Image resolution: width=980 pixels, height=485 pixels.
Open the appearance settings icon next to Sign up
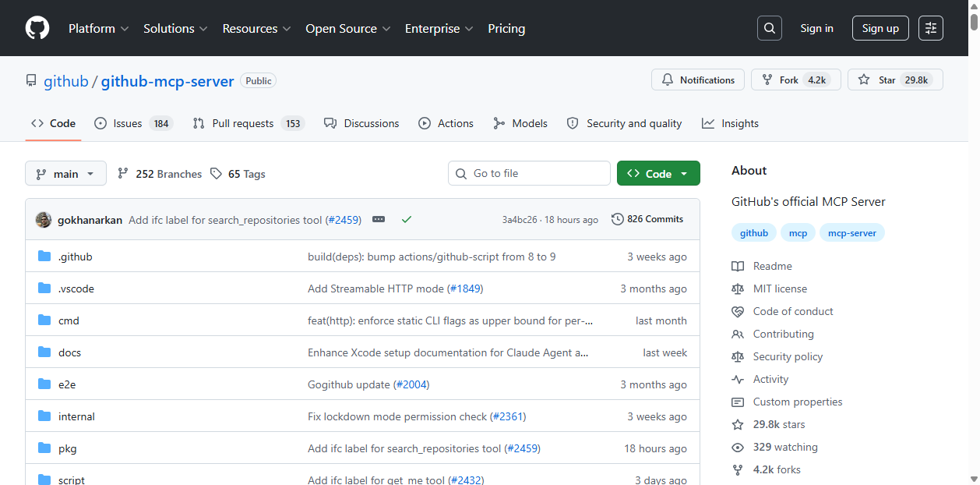(931, 28)
